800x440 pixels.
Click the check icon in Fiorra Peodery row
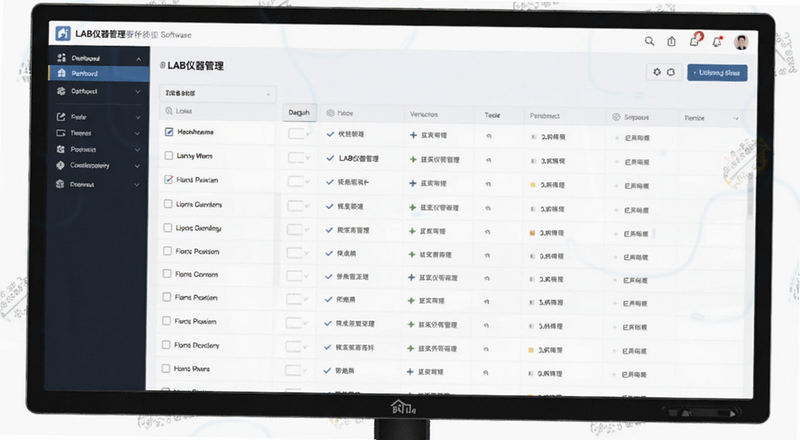[328, 347]
